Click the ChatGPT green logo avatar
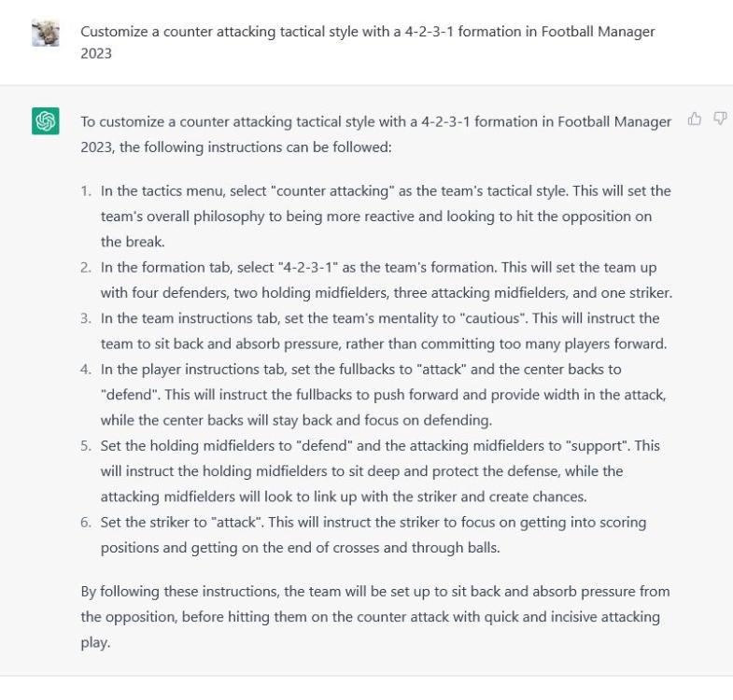Screen dimensions: 733x700 [46, 121]
